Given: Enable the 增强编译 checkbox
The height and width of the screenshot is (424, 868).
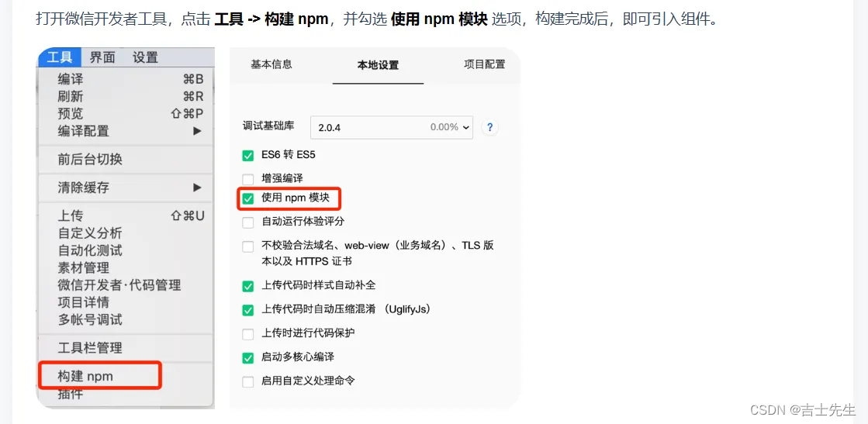Looking at the screenshot, I should point(248,179).
